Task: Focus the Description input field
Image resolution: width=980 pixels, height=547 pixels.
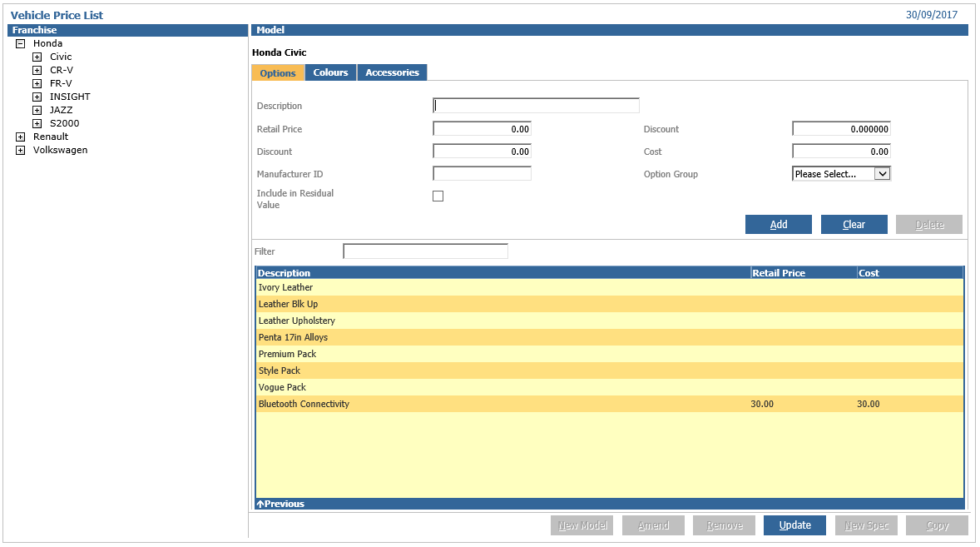Action: click(x=537, y=106)
